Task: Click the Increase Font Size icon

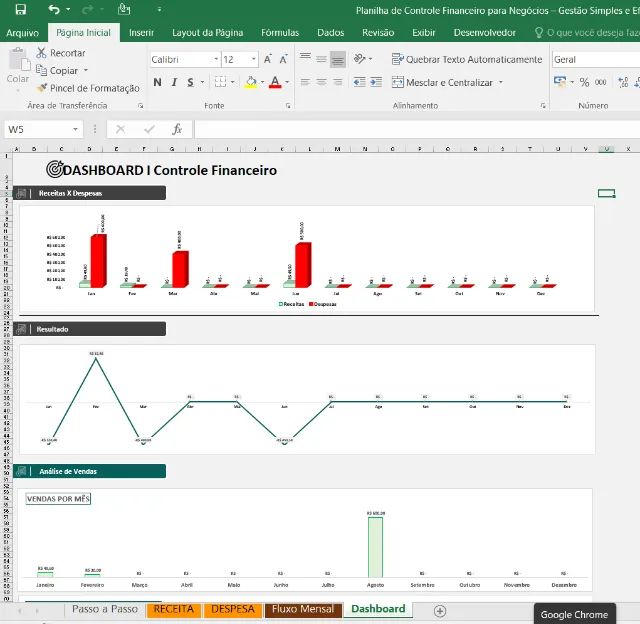Action: (x=268, y=60)
